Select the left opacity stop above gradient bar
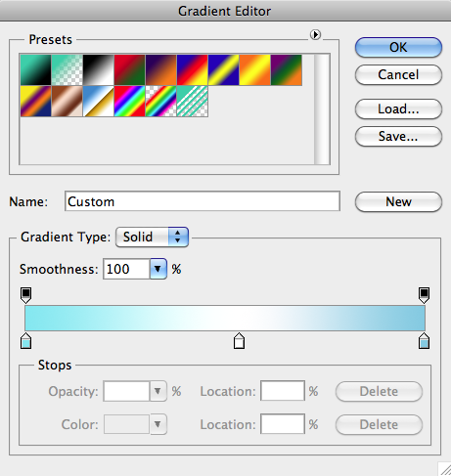451x476 pixels. click(26, 295)
